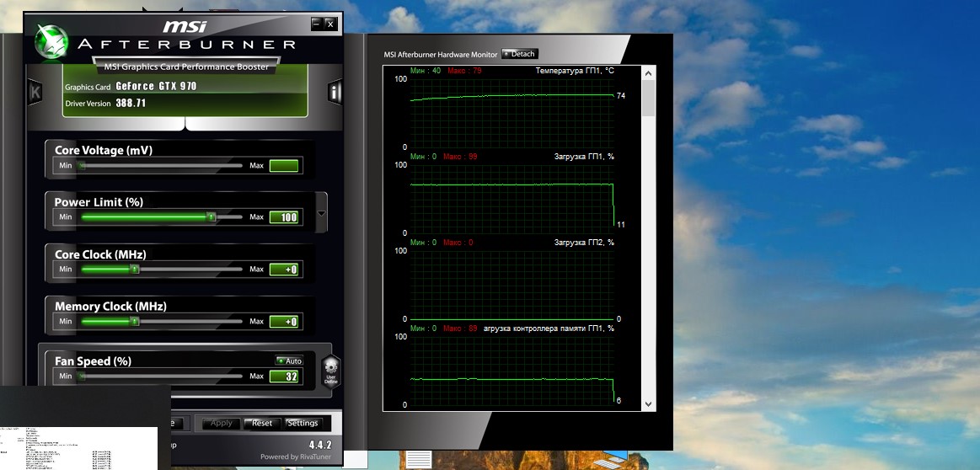Open the information i side button
This screenshot has height=470, width=980.
(x=335, y=93)
